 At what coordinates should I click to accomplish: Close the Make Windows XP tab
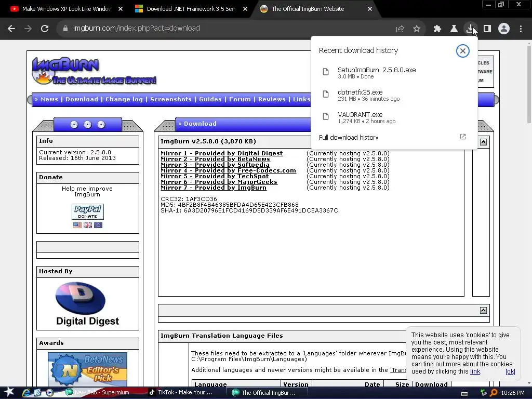click(121, 9)
